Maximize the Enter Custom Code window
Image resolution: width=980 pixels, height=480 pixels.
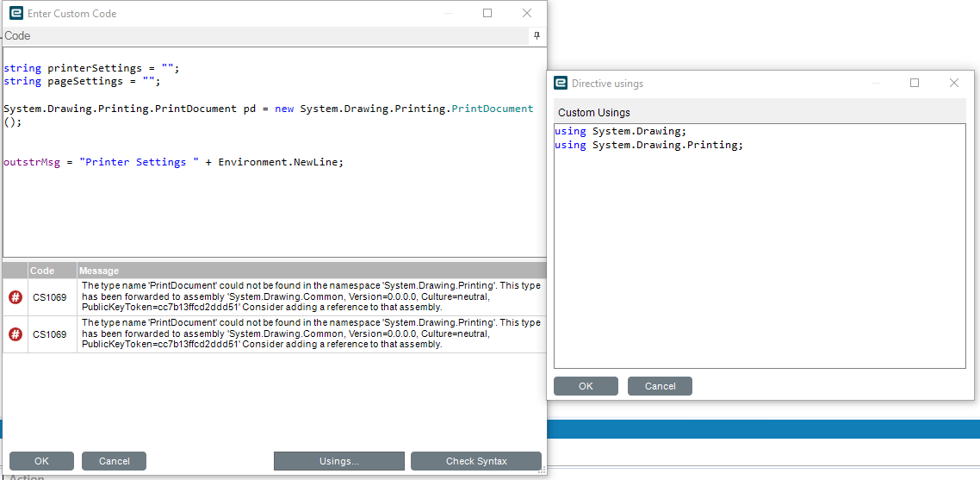pyautogui.click(x=487, y=13)
